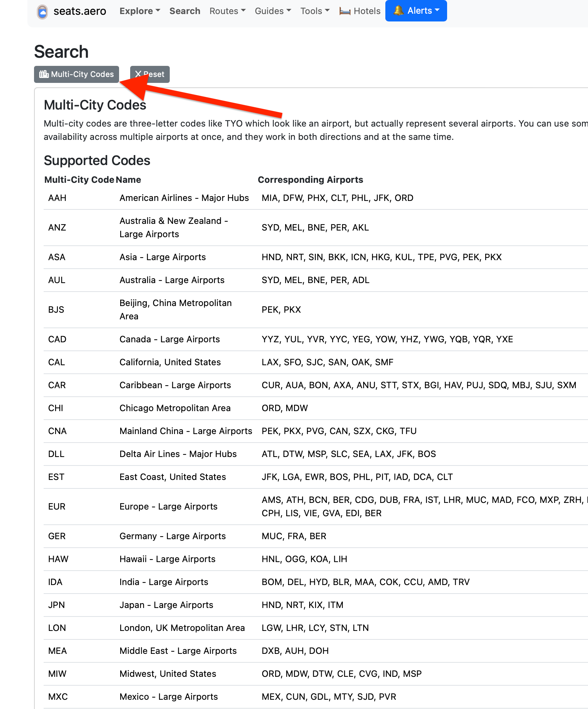Click the LON code in the table

click(x=57, y=628)
